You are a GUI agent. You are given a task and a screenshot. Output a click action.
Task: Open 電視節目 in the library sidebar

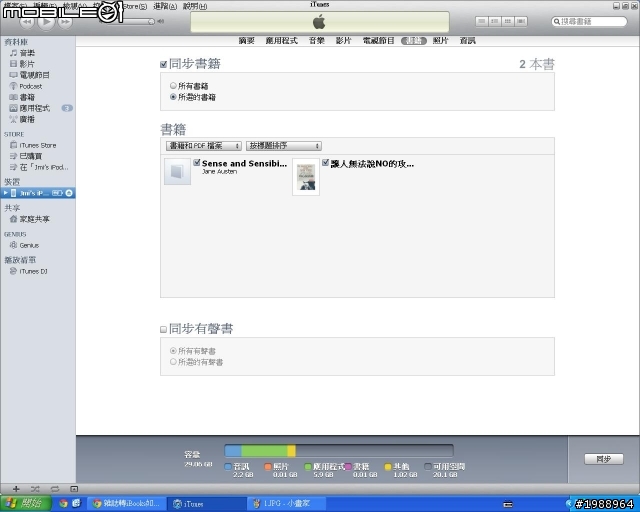pos(29,75)
